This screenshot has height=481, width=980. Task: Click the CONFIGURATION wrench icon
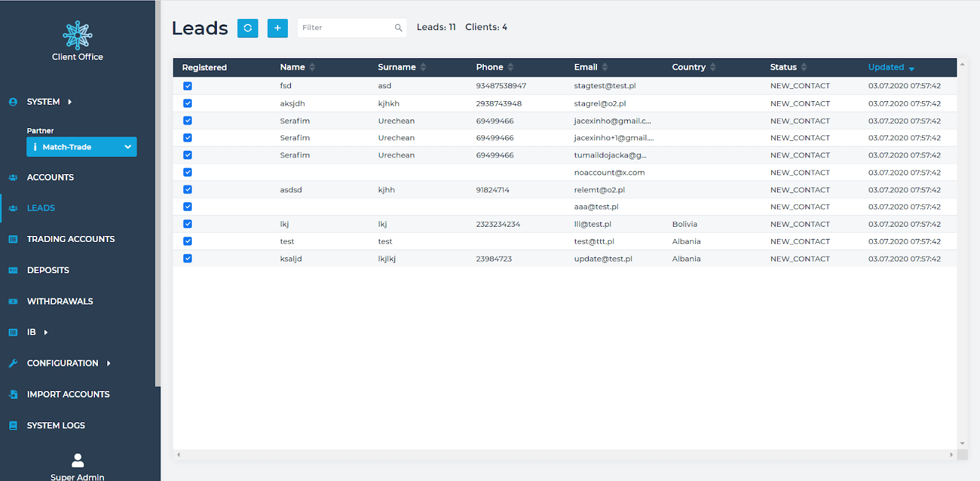13,363
